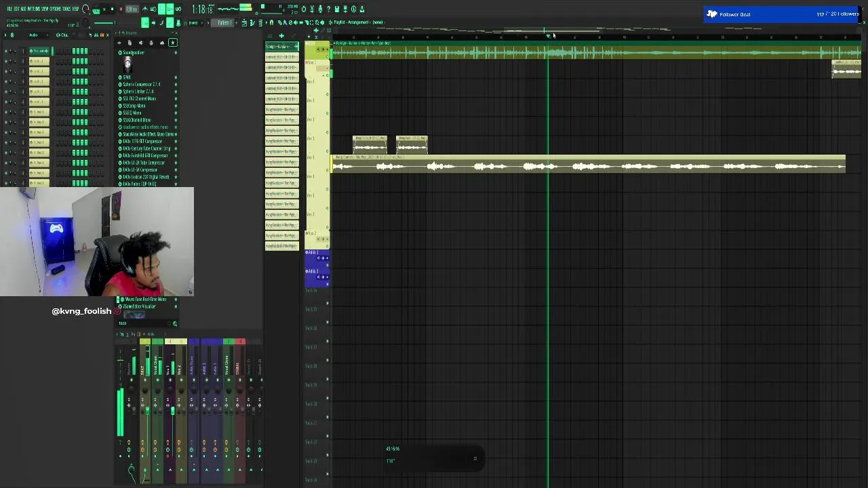Image resolution: width=868 pixels, height=488 pixels.
Task: Select SSLGChannel Mono plugin
Action: click(x=136, y=120)
